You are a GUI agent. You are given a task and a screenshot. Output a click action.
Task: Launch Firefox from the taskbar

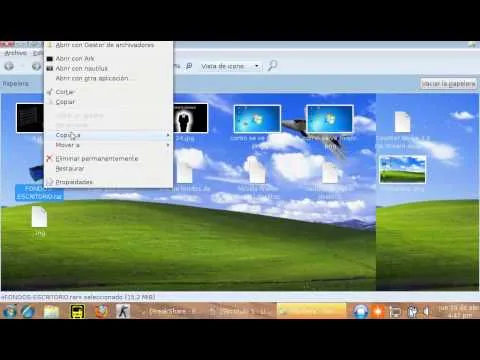pyautogui.click(x=101, y=312)
